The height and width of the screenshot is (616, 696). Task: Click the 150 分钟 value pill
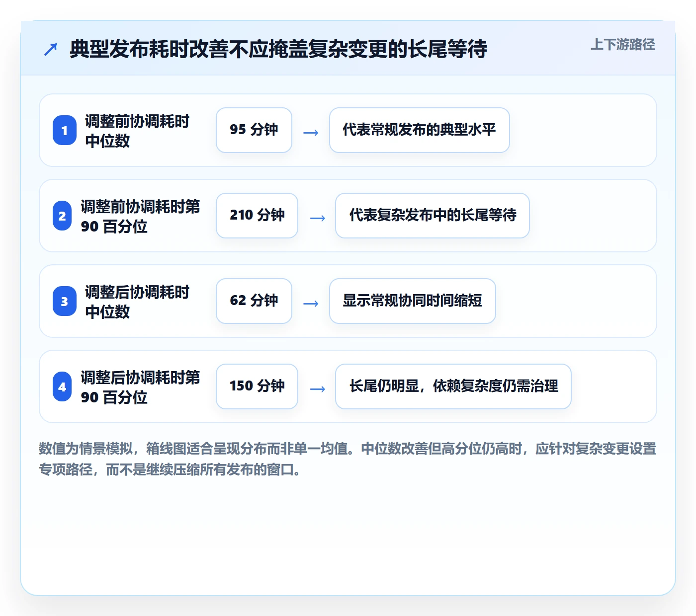click(257, 386)
